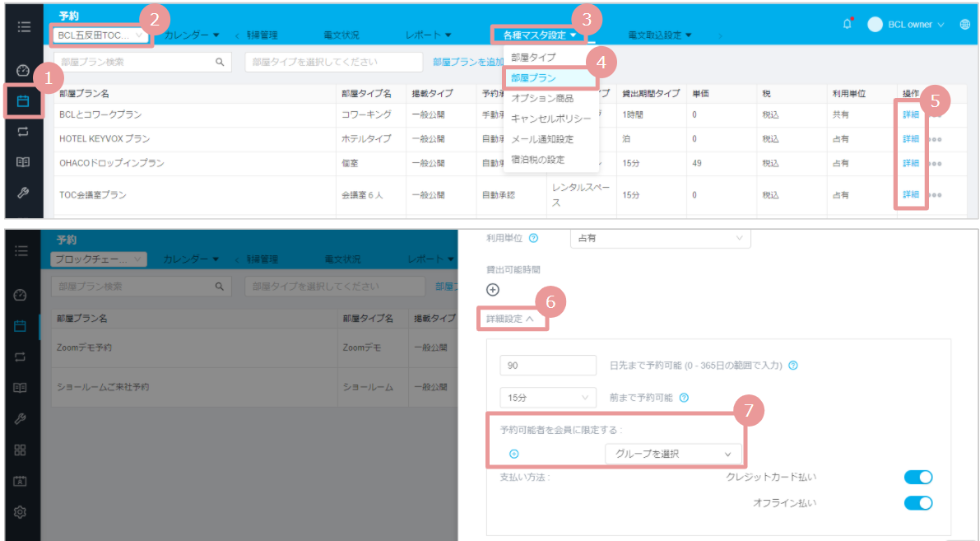Open 詳細 link for BCLとコワークプラン
This screenshot has height=541, width=980.
coord(911,115)
